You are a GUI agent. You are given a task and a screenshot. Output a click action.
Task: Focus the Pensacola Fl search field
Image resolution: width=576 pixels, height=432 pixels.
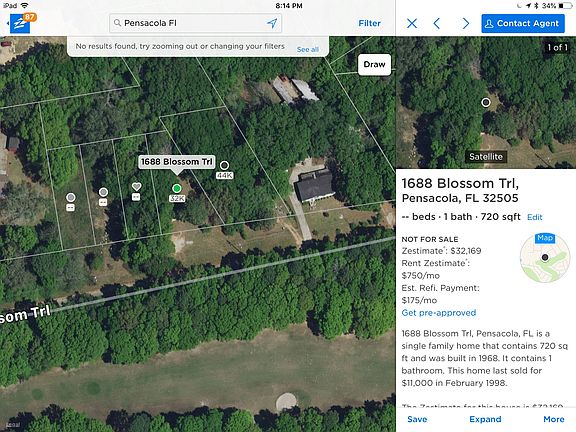[195, 23]
